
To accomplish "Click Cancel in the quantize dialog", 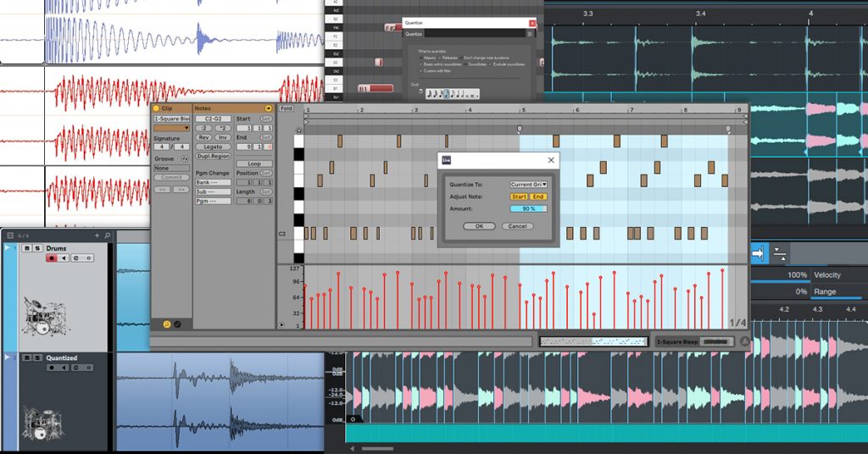I will (518, 226).
